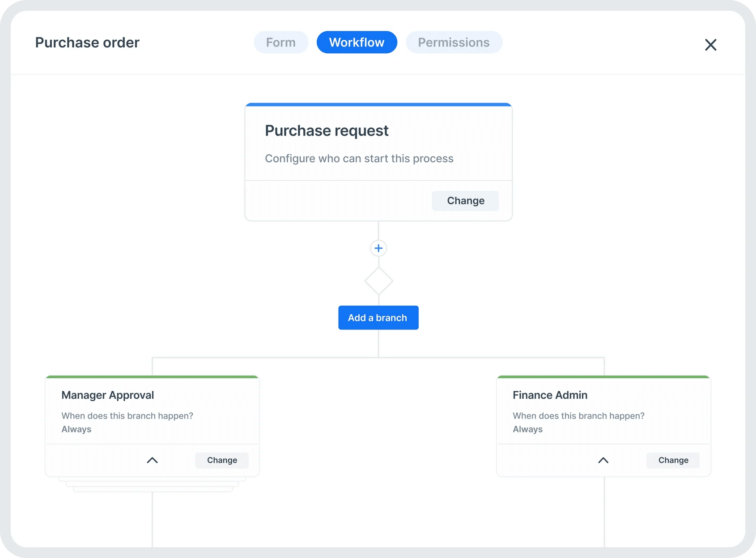Click the Purchase order heading
This screenshot has width=756, height=558.
point(87,42)
